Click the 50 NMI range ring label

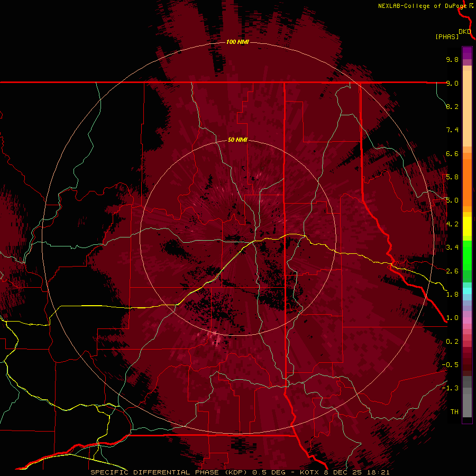tap(237, 140)
